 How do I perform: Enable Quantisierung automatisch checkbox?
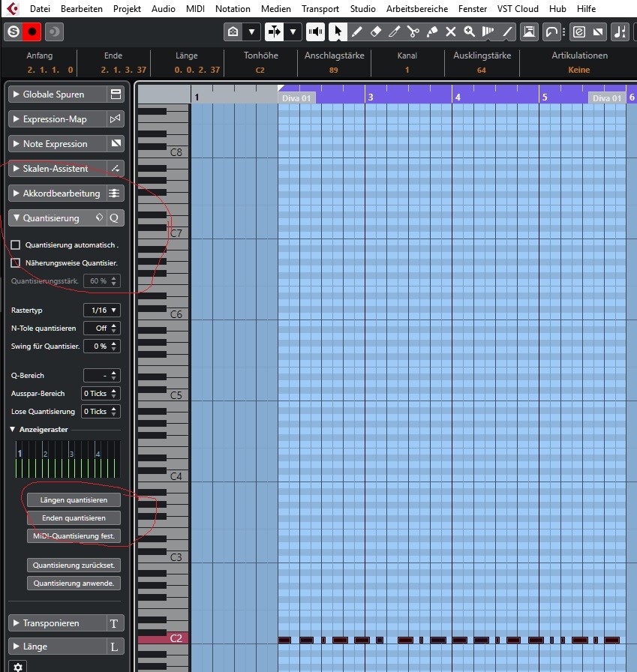(x=16, y=245)
